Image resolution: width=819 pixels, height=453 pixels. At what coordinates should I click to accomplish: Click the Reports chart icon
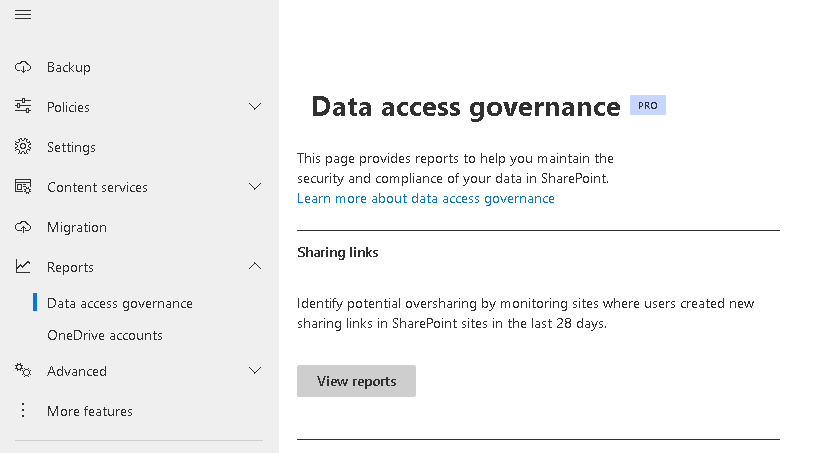(23, 266)
